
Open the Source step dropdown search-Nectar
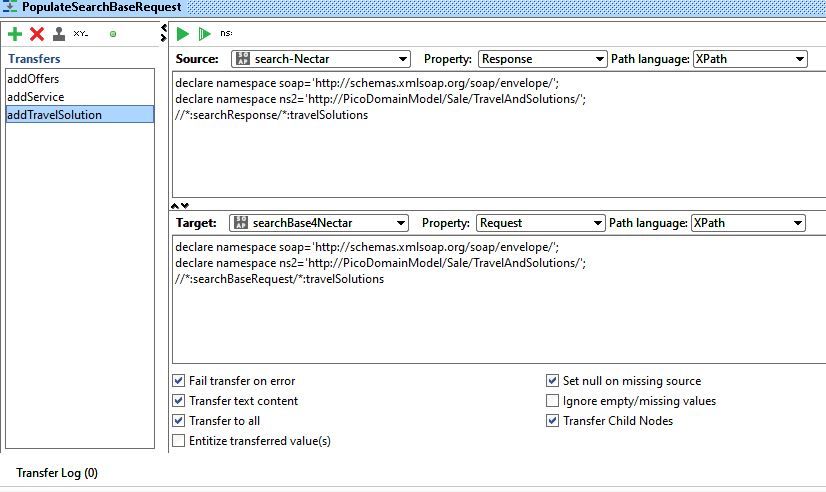tap(321, 59)
